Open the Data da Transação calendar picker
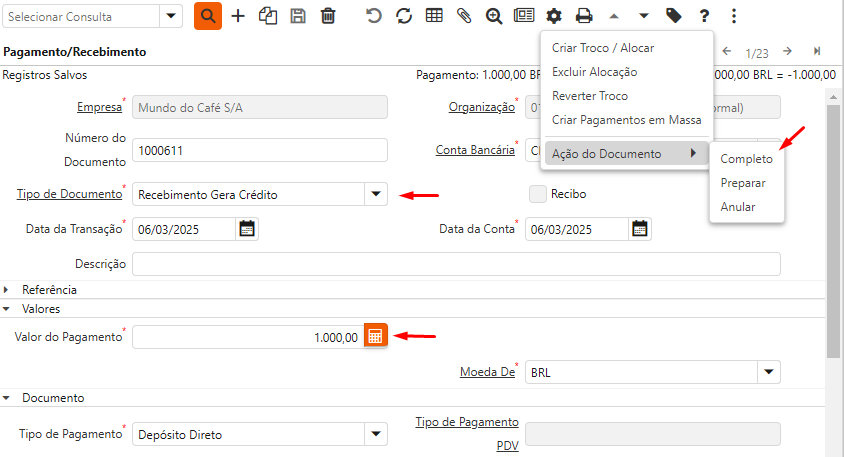The image size is (844, 457). [247, 229]
